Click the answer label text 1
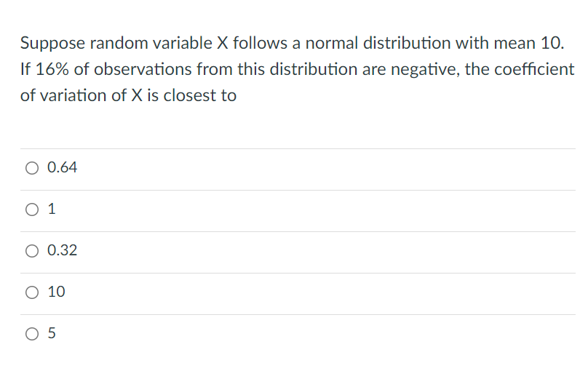The image size is (588, 371). 52,209
